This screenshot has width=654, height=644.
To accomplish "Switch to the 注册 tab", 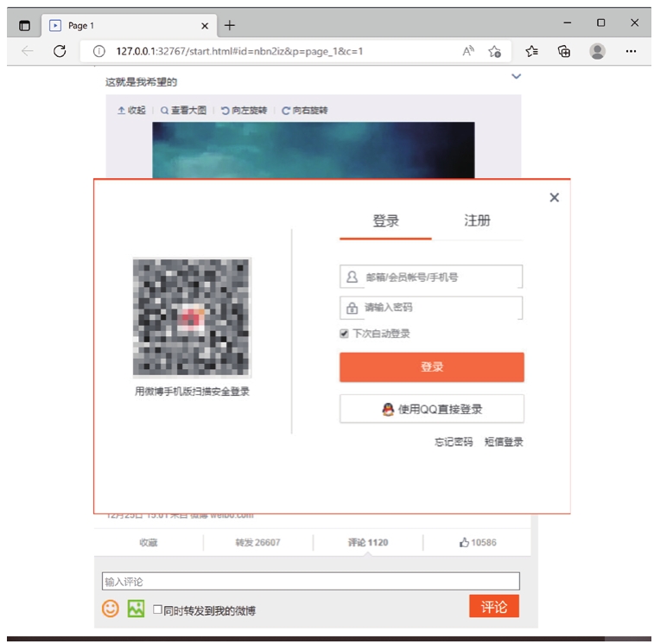I will [x=477, y=220].
